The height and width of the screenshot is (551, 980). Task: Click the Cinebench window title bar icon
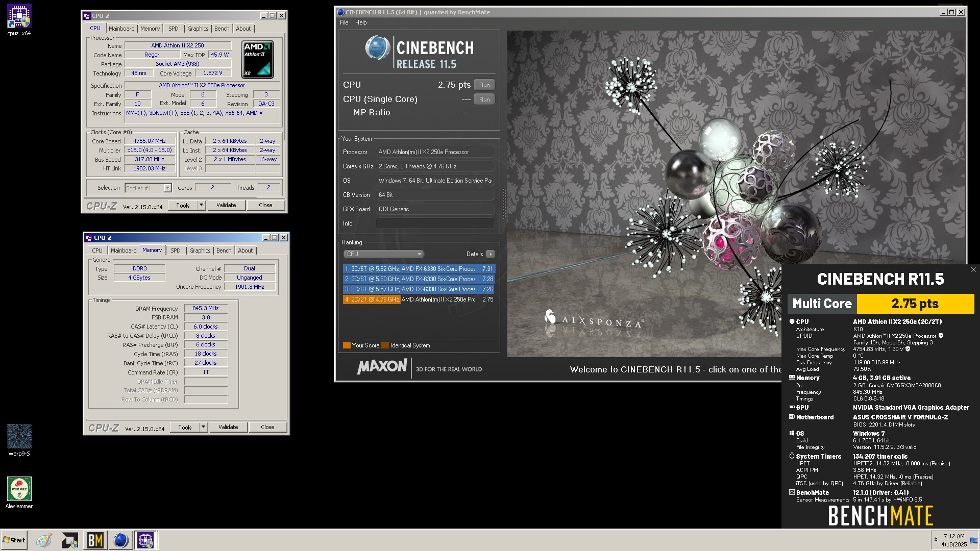pos(341,12)
